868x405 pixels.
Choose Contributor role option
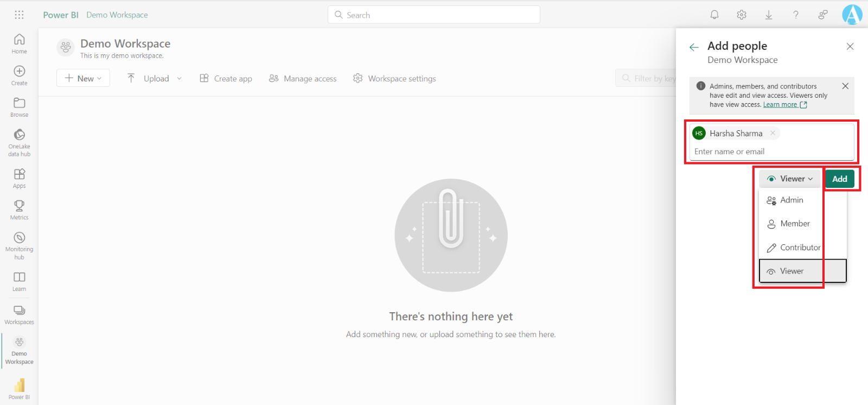click(x=800, y=248)
